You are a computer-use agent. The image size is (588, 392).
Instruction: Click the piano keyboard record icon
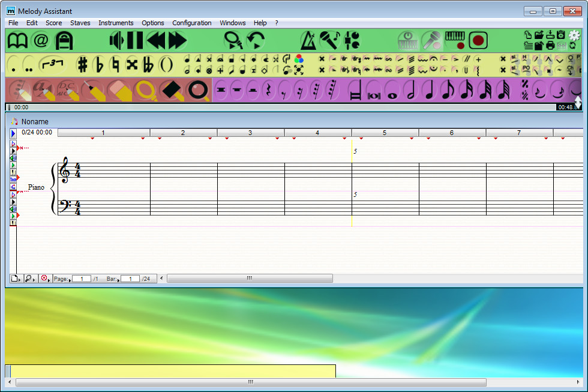(x=455, y=40)
